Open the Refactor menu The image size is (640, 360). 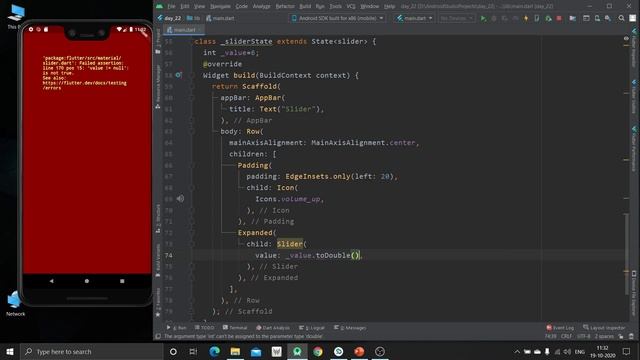285,6
